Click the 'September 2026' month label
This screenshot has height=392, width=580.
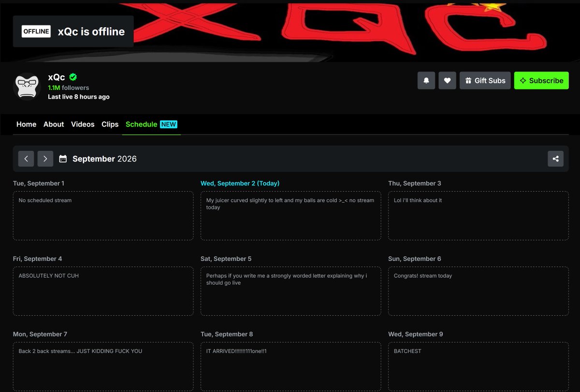[104, 159]
